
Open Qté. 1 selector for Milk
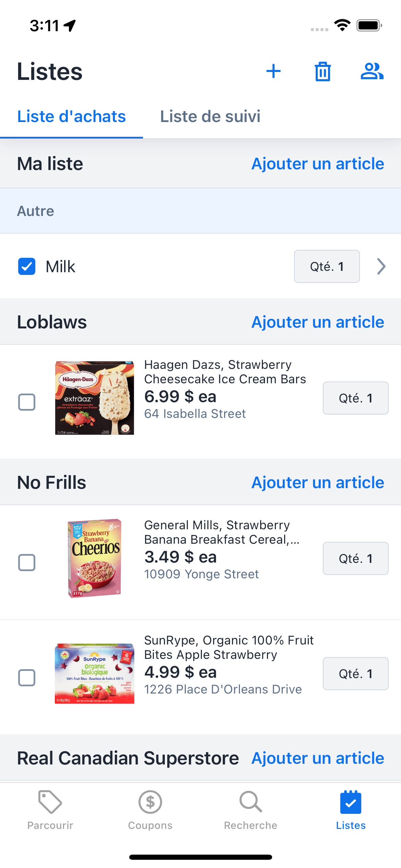pyautogui.click(x=327, y=266)
